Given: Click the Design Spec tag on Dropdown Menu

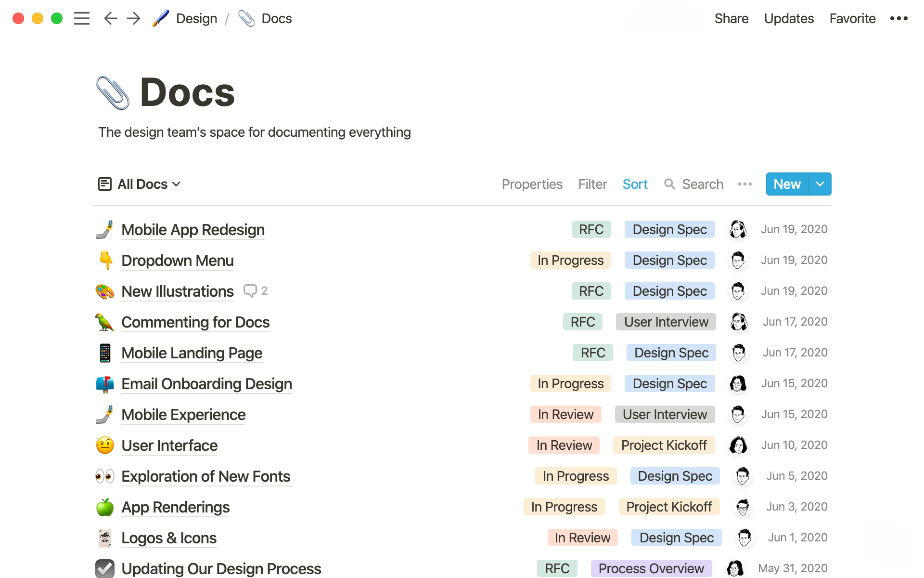Looking at the screenshot, I should [x=669, y=260].
